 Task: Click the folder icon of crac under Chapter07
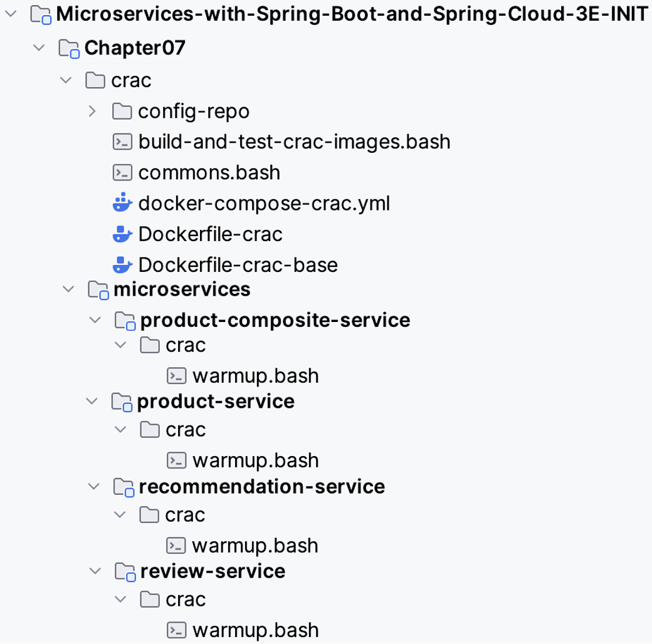click(x=95, y=80)
